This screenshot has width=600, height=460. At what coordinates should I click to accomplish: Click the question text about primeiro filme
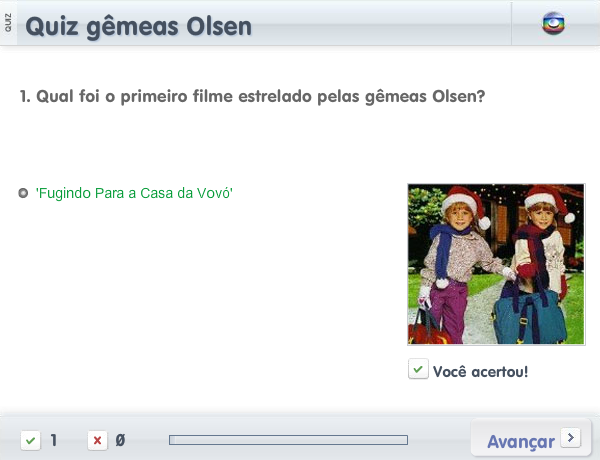tap(252, 96)
